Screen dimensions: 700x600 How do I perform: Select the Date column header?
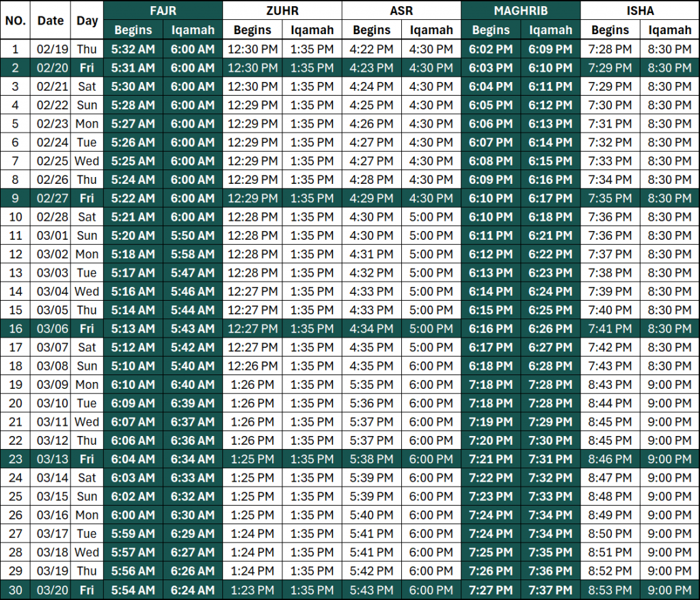click(51, 20)
